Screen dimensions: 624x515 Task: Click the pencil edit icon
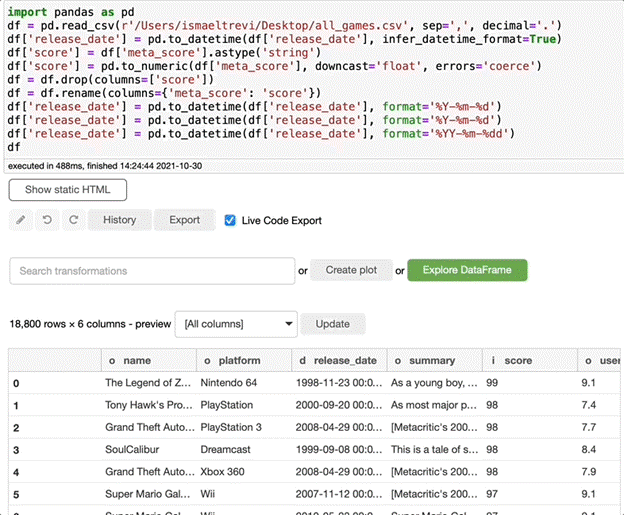pos(21,220)
